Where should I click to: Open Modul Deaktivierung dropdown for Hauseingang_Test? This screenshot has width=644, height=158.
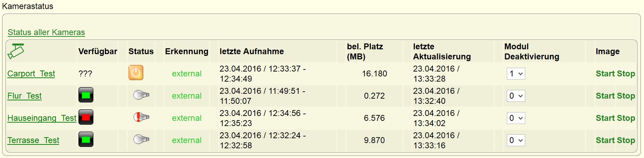click(x=516, y=118)
